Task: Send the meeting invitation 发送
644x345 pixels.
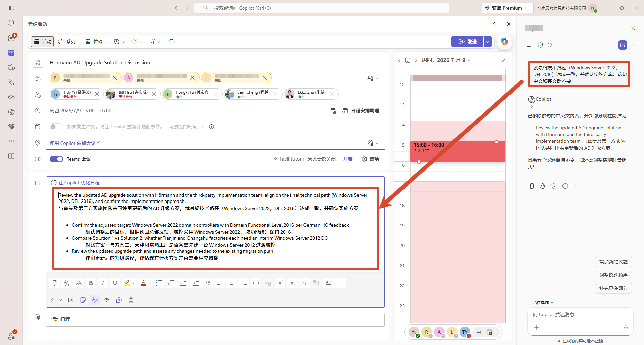Action: point(468,42)
